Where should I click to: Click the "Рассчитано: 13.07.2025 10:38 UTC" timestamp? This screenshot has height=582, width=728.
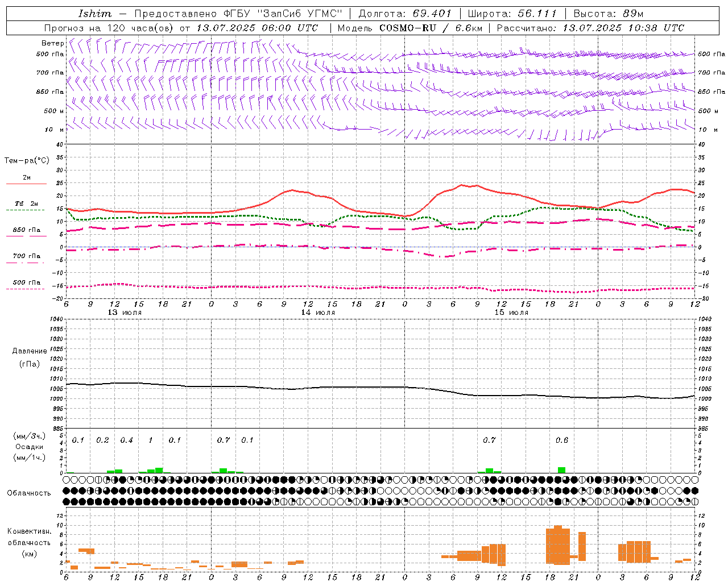click(590, 28)
